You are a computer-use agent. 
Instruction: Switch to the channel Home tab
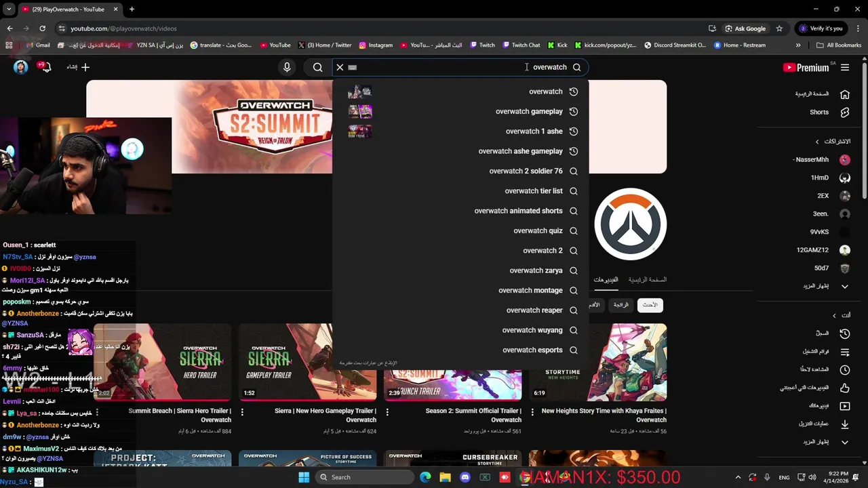coord(647,279)
